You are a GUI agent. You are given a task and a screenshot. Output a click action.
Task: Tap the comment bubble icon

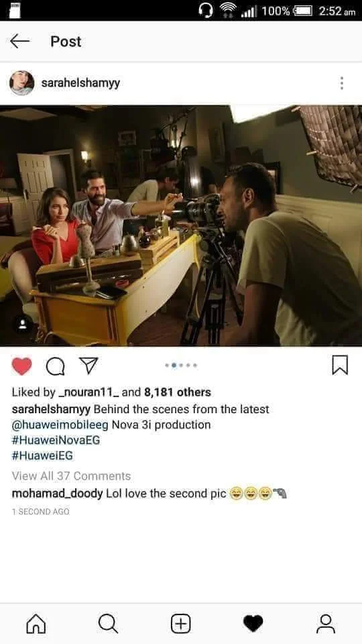click(55, 366)
